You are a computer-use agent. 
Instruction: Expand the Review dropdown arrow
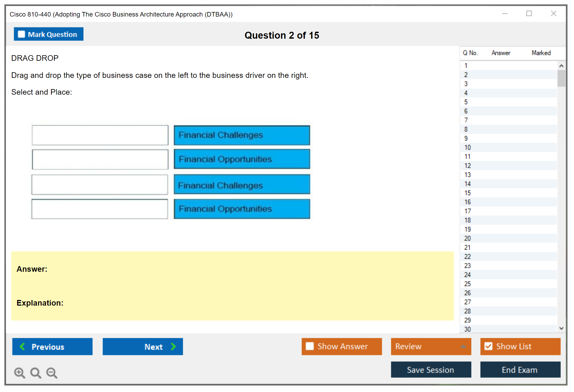point(463,346)
